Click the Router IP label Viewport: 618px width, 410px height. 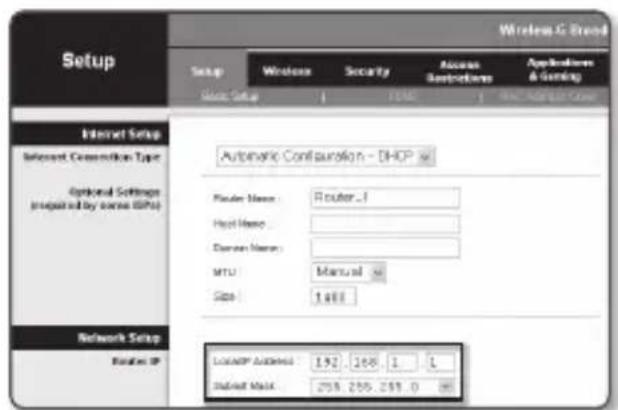pyautogui.click(x=136, y=361)
